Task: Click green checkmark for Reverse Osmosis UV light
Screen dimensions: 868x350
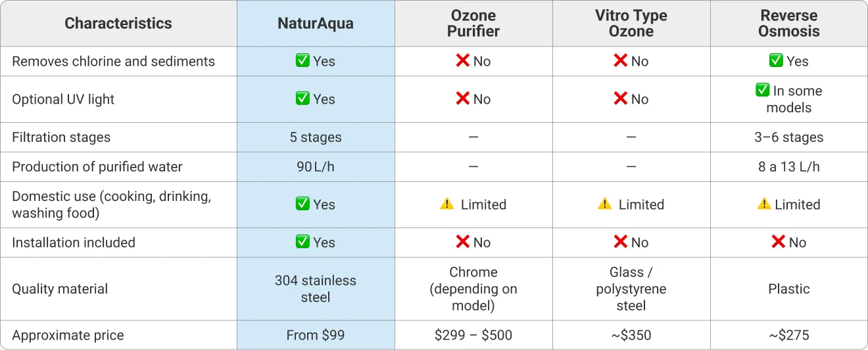Action: 763,91
